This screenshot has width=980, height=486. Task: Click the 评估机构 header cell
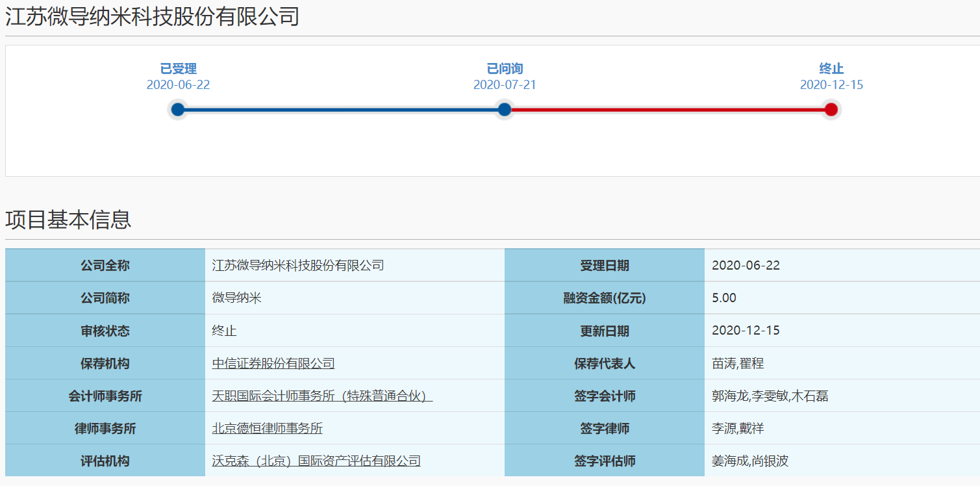coord(105,461)
